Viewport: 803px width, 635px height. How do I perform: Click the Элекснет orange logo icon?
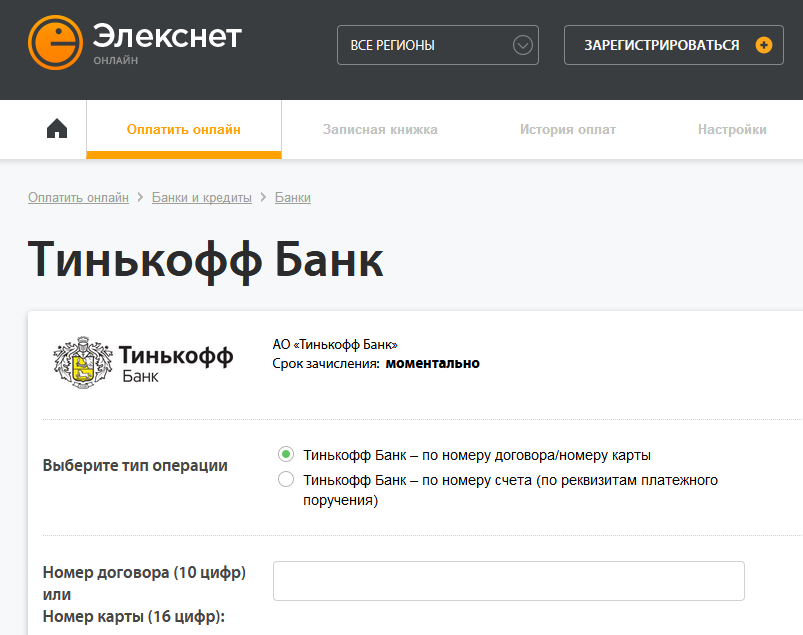[55, 43]
